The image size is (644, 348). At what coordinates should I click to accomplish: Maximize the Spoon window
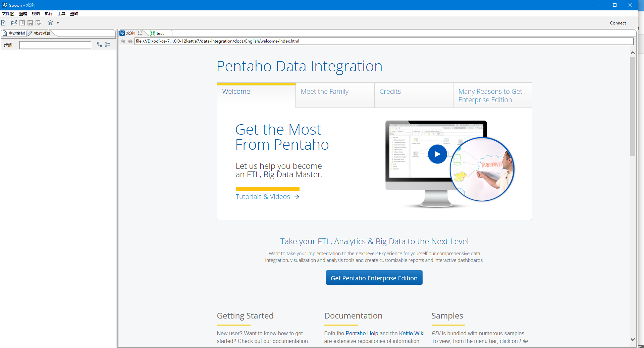(615, 5)
